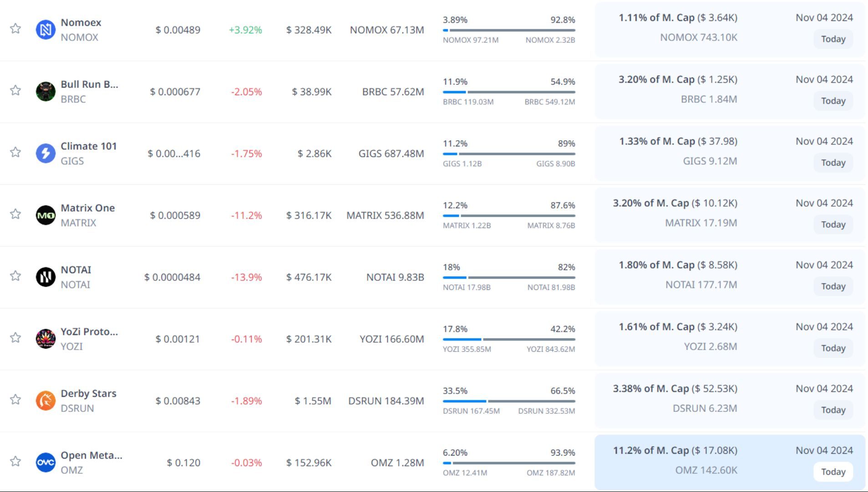Click the DSRUN unlock progress bar
This screenshot has height=492, width=868.
click(x=509, y=401)
